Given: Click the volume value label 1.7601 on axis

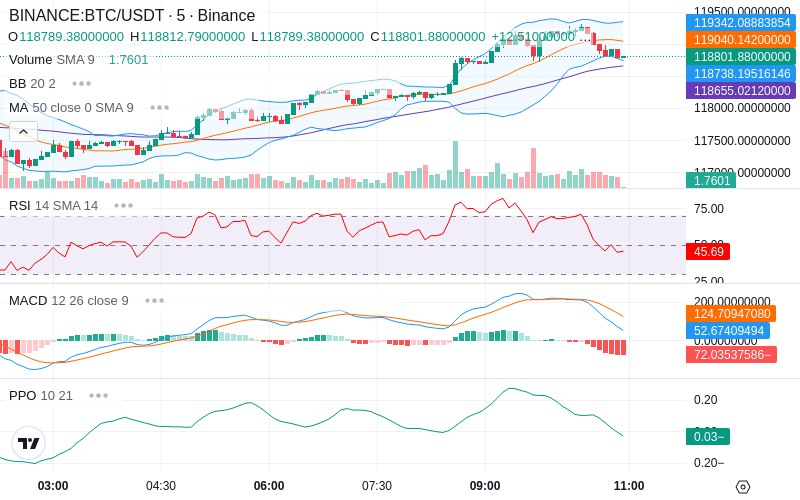Looking at the screenshot, I should click(711, 180).
